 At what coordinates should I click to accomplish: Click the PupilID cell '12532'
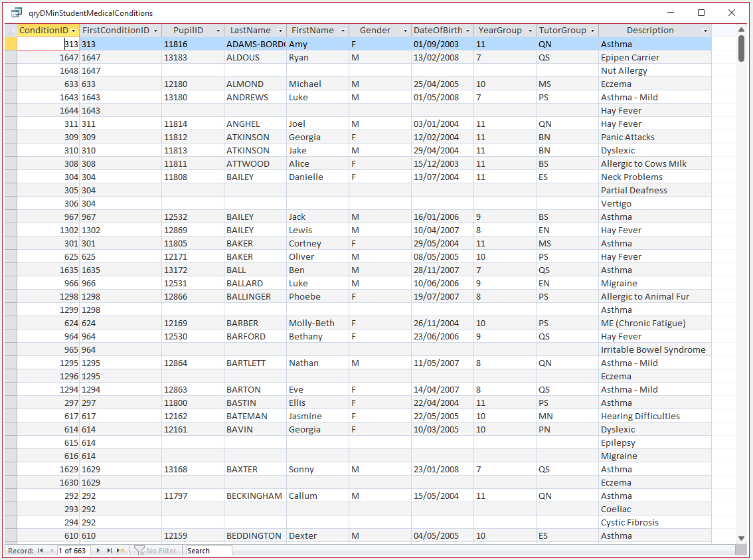pyautogui.click(x=193, y=217)
